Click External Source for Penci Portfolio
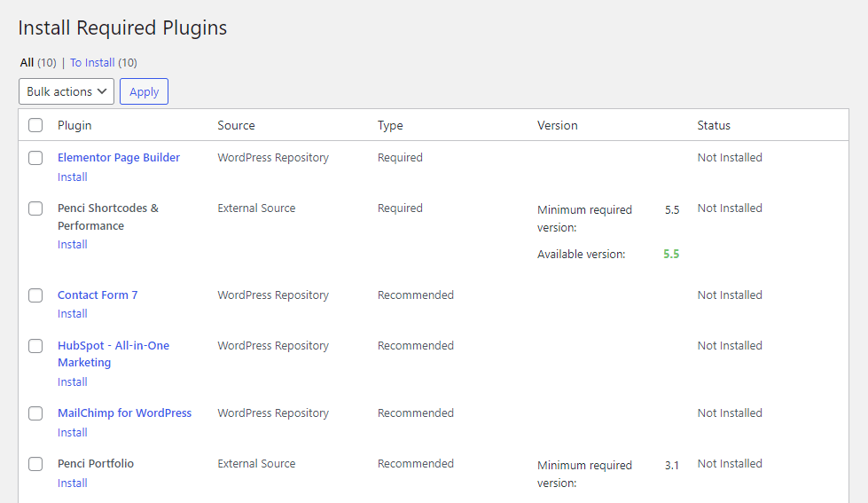868x503 pixels. coord(256,463)
